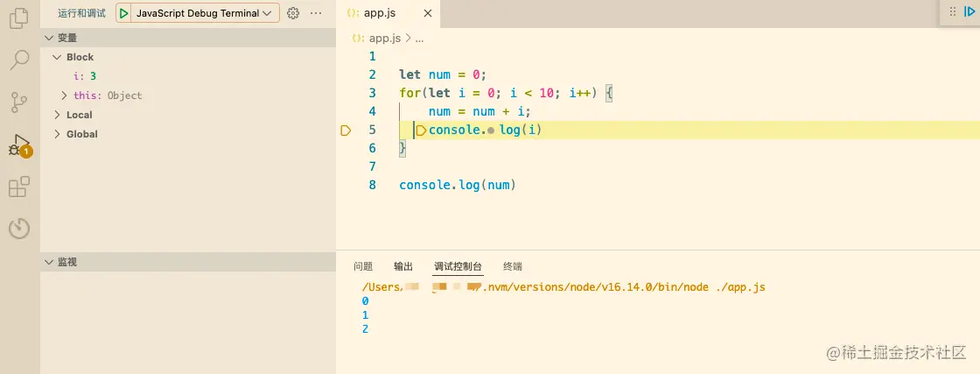Click the Continue button in debug toolbar
980x374 pixels.
969,12
